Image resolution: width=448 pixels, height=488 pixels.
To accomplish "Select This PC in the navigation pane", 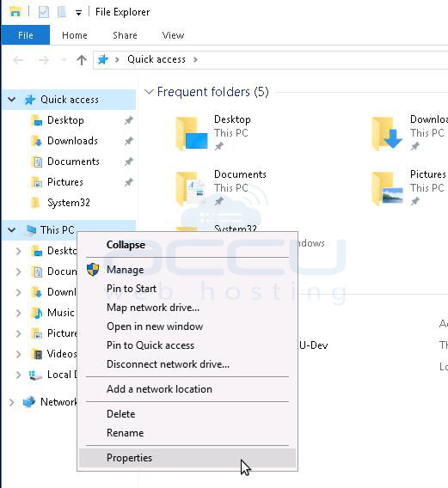I will [58, 230].
